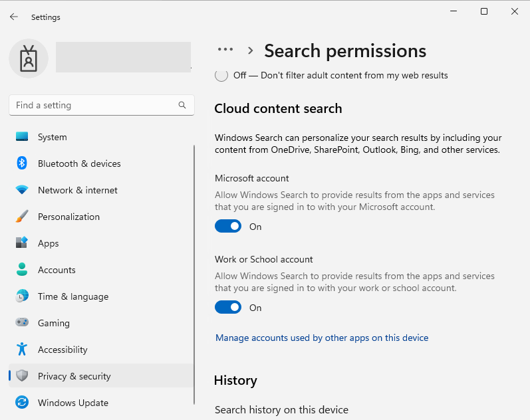530x420 pixels.
Task: Open Network & internet settings
Action: pyautogui.click(x=101, y=190)
